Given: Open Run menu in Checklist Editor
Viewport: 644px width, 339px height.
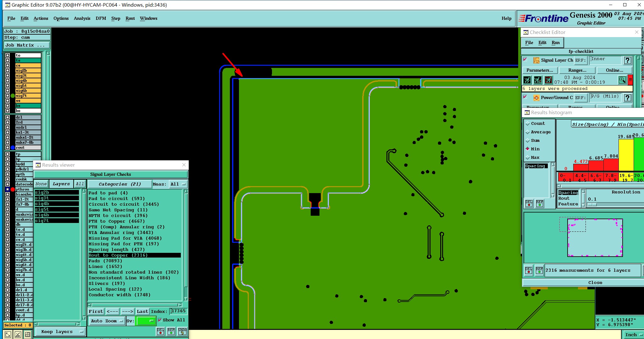Looking at the screenshot, I should click(x=556, y=42).
